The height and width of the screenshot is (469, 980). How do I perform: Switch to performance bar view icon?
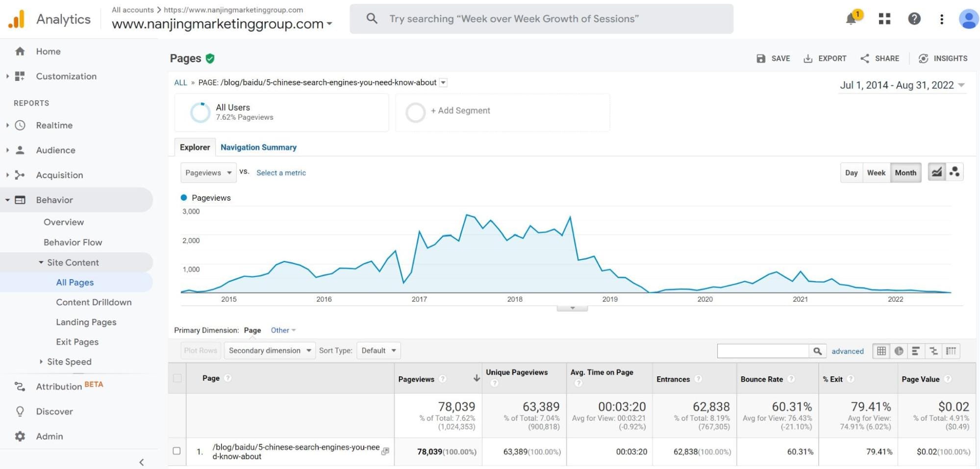click(916, 351)
